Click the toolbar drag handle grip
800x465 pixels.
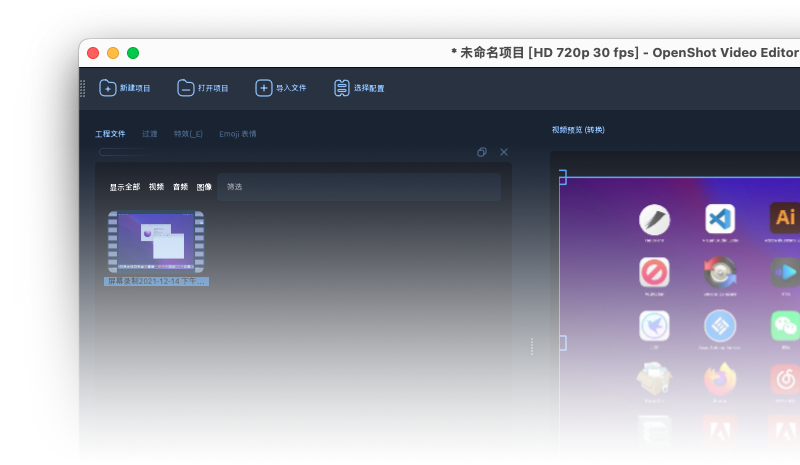(x=83, y=88)
